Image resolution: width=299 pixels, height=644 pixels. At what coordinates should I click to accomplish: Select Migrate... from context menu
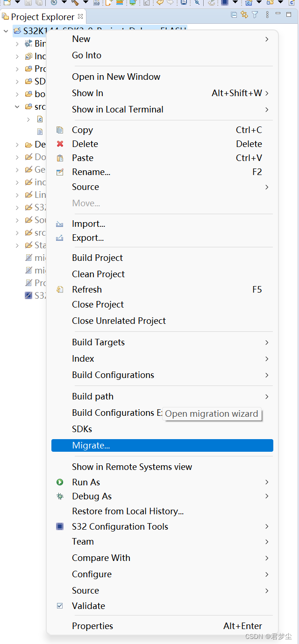click(x=91, y=445)
